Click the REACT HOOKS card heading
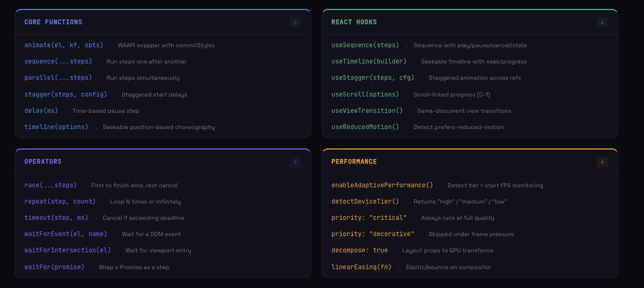 click(354, 22)
